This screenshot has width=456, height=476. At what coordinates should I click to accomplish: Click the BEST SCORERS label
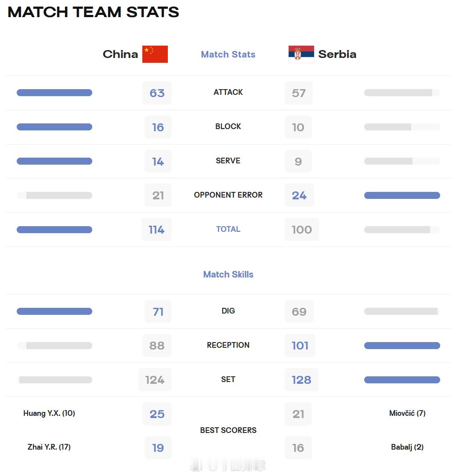(x=228, y=430)
